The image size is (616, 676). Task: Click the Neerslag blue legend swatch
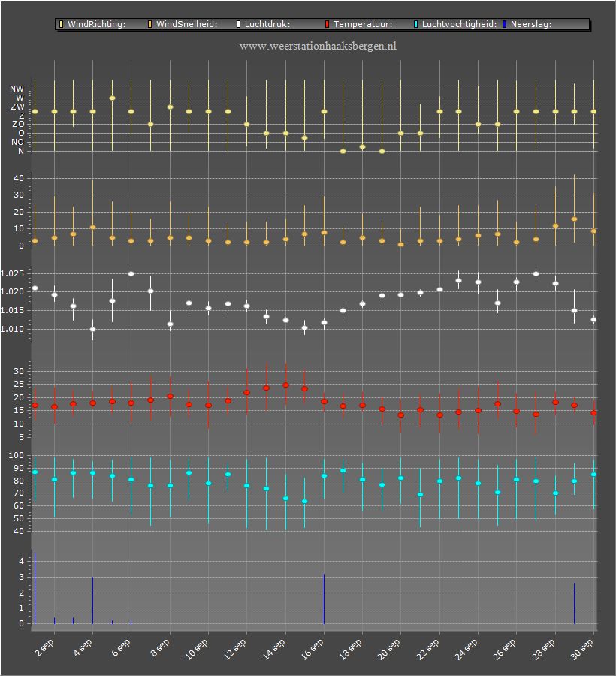505,24
